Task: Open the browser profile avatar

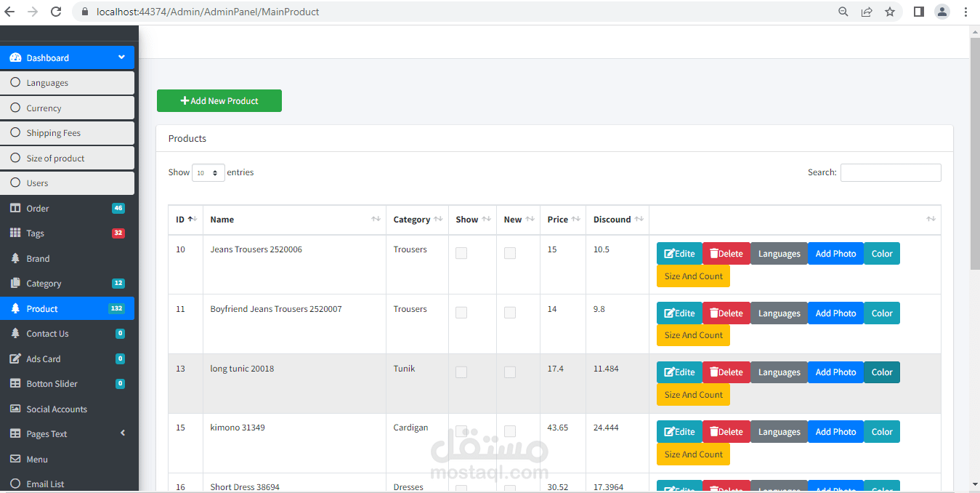Action: tap(942, 12)
